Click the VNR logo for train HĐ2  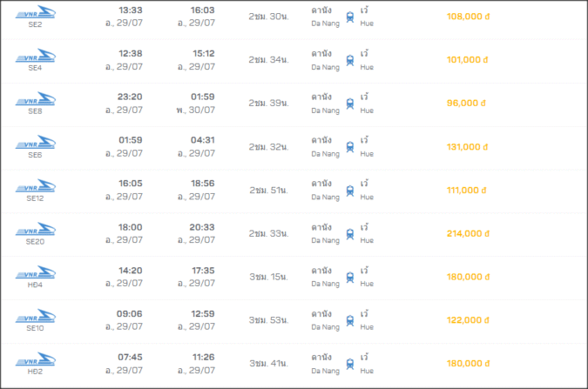(x=34, y=359)
